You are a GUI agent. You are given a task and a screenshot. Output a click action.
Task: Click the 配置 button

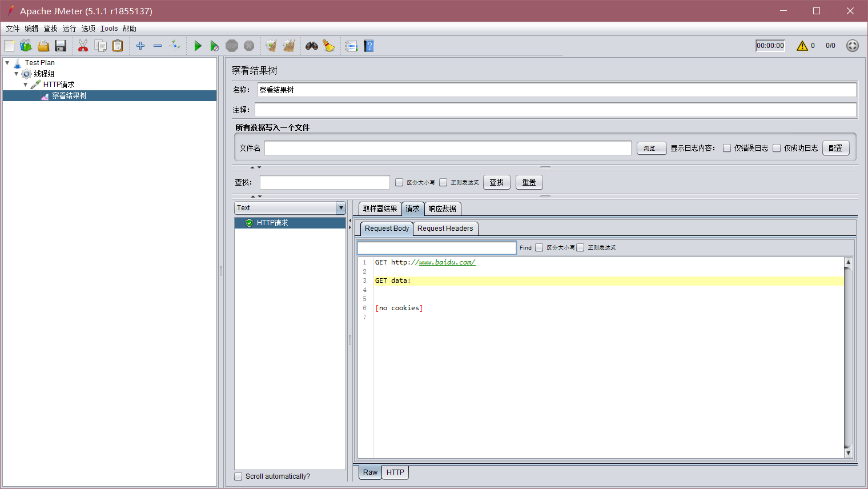click(x=836, y=148)
